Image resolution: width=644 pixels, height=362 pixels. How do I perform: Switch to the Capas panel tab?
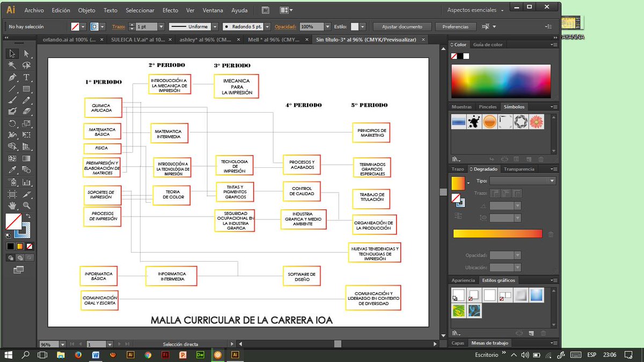458,343
